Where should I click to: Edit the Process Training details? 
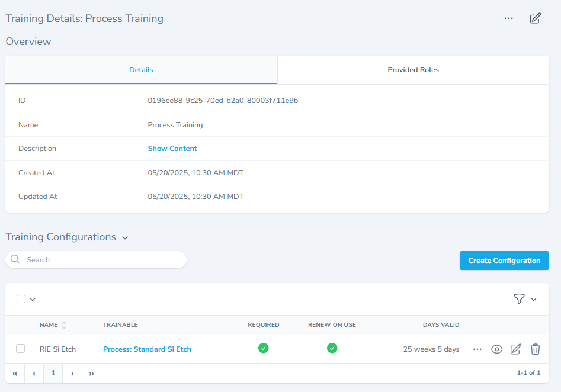(x=535, y=18)
